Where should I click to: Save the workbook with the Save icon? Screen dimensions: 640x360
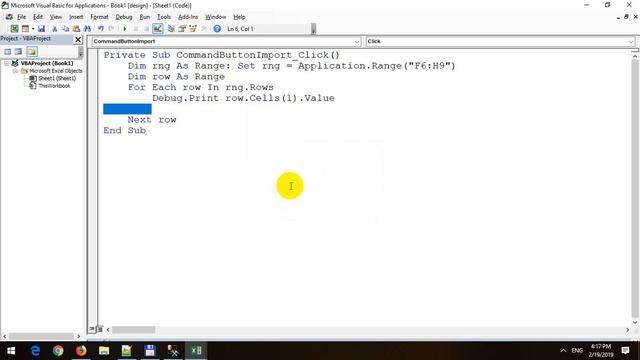pyautogui.click(x=41, y=29)
